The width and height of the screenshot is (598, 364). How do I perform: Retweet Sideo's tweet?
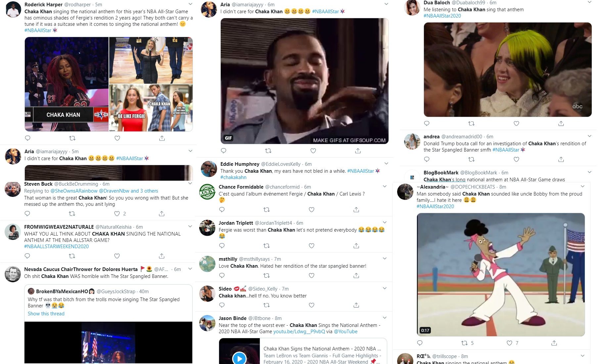(x=266, y=305)
